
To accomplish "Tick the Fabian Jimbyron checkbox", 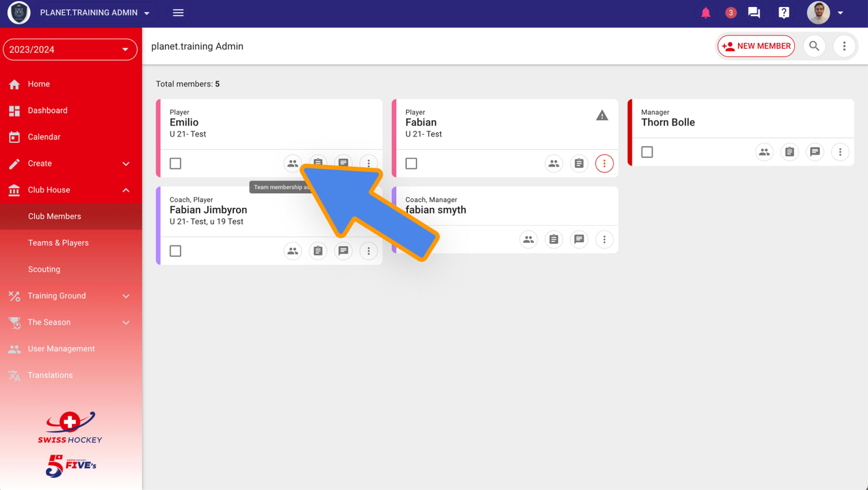I will tap(175, 251).
